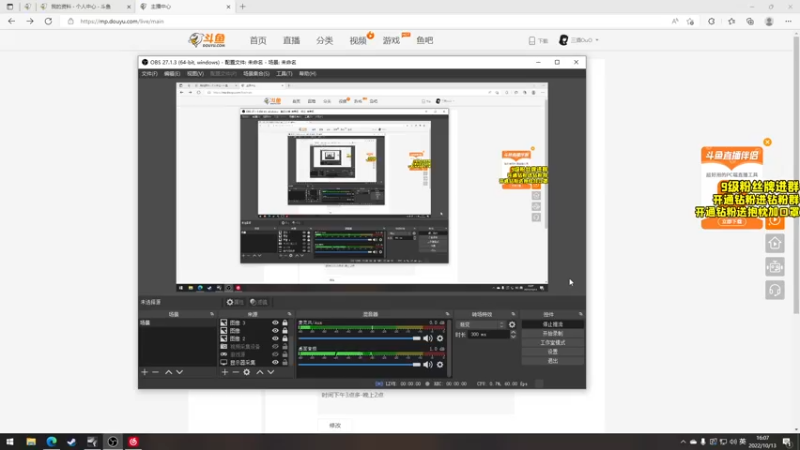
Task: Pop out the 控件 dock panel
Action: coord(581,314)
